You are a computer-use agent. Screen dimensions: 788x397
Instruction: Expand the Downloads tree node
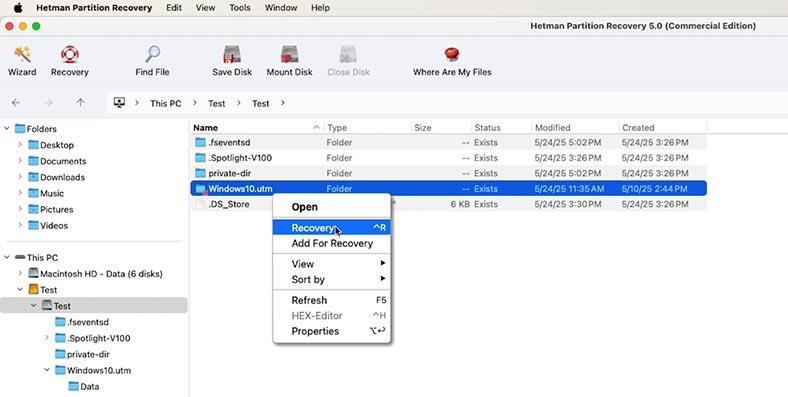tap(20, 177)
